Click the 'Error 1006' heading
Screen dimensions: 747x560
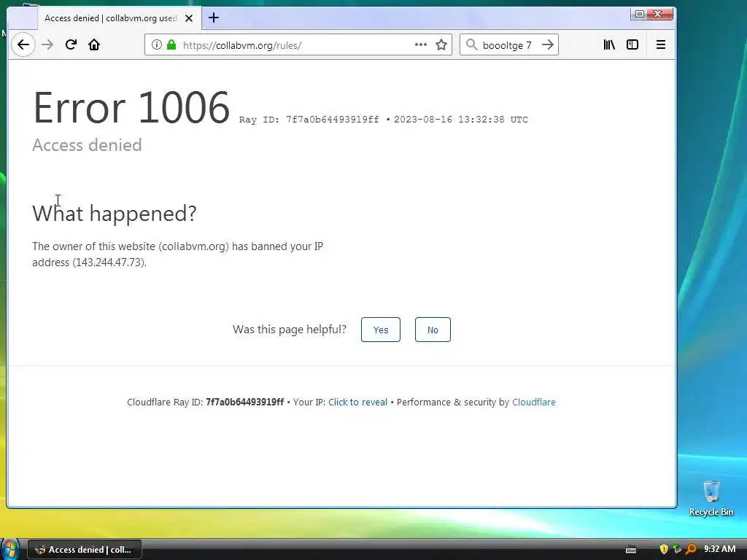131,108
